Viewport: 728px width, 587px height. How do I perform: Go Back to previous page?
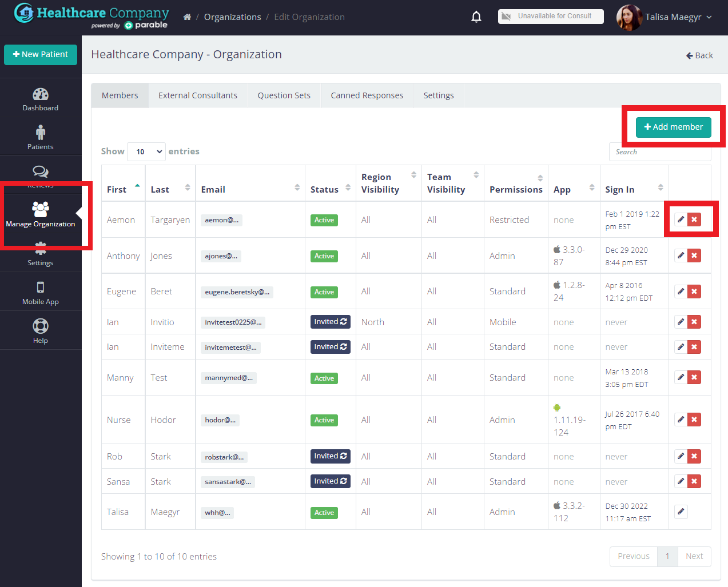point(699,55)
